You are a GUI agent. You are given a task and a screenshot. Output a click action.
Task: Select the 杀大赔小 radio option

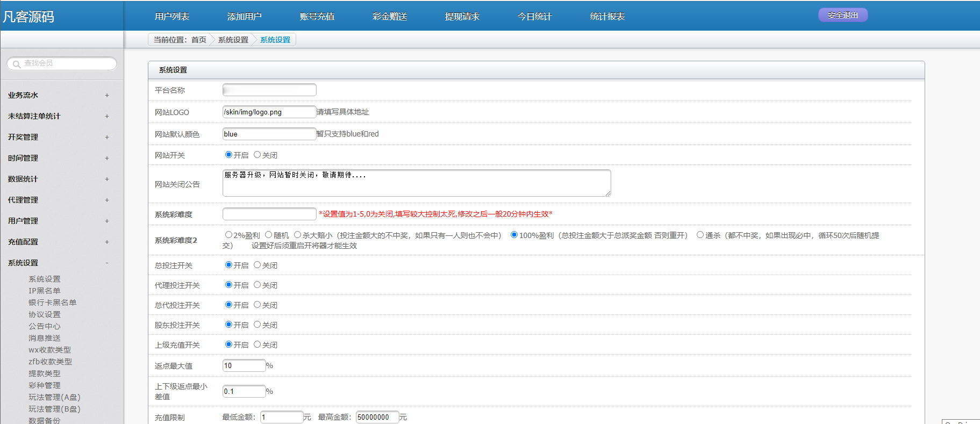(x=297, y=235)
